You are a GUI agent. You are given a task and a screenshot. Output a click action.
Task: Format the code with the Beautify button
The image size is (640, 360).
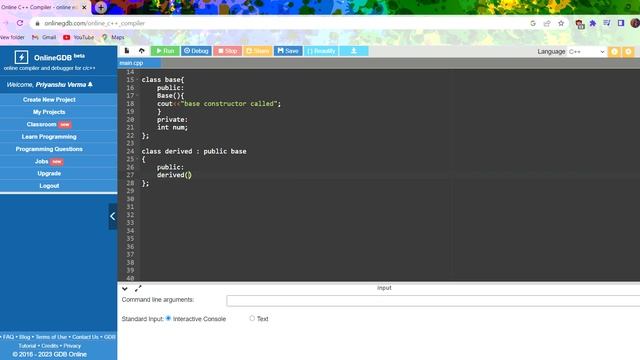321,51
